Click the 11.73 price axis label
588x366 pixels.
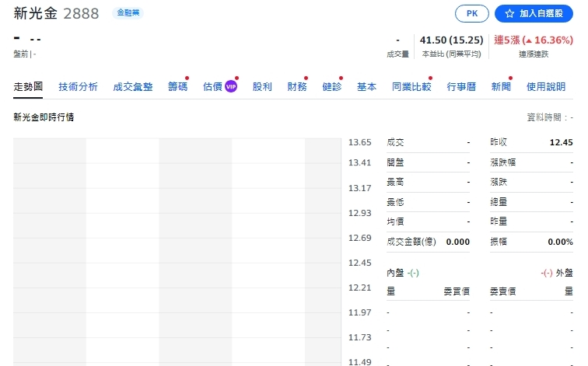(x=359, y=337)
